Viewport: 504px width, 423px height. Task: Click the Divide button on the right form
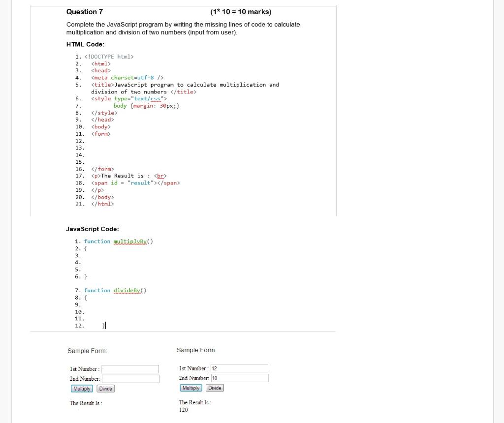(x=215, y=388)
